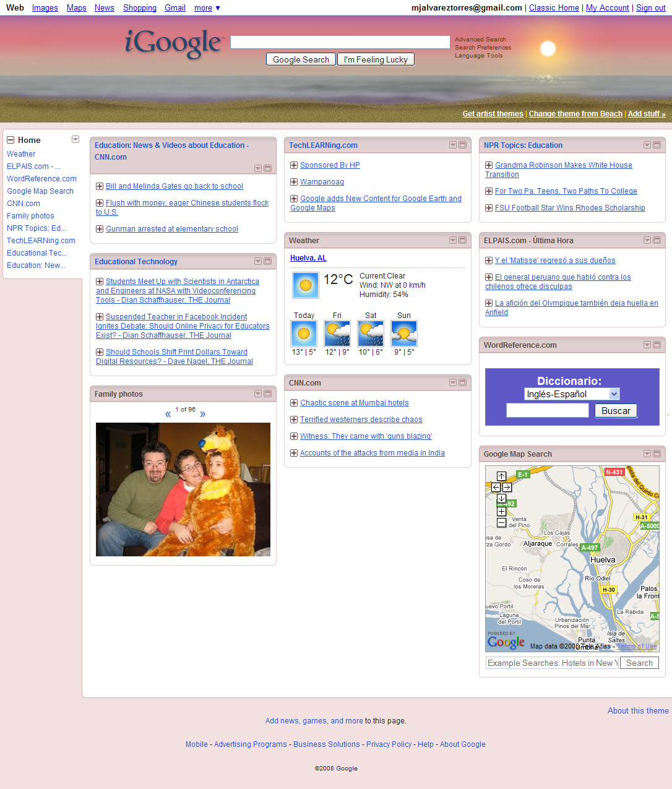Image resolution: width=672 pixels, height=789 pixels.
Task: Open the Huelva, AL weather link
Action: click(308, 258)
